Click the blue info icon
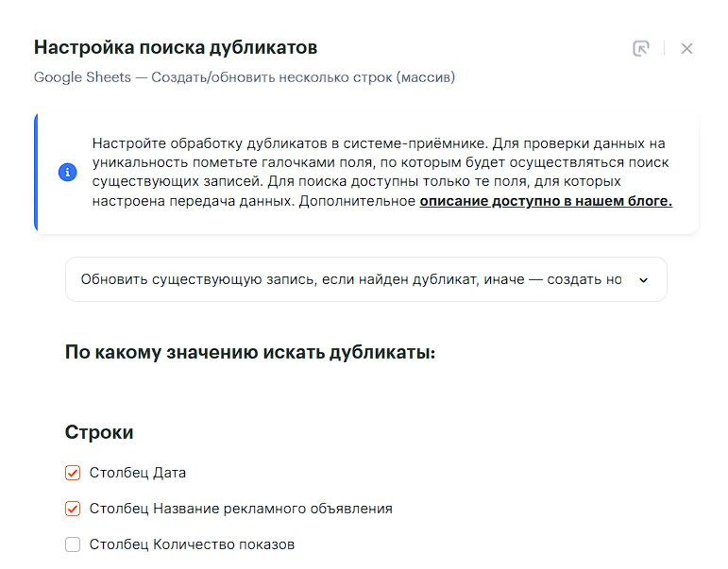The image size is (728, 569). tap(67, 173)
